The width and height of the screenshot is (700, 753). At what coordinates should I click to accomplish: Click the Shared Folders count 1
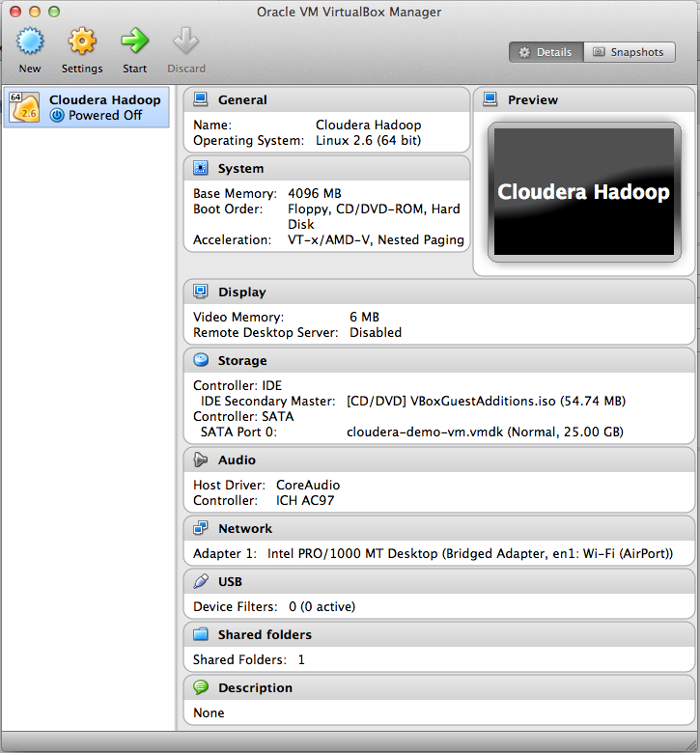[301, 659]
